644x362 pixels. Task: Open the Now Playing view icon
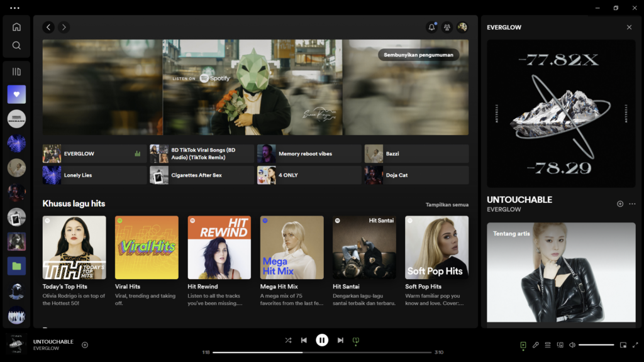point(523,345)
